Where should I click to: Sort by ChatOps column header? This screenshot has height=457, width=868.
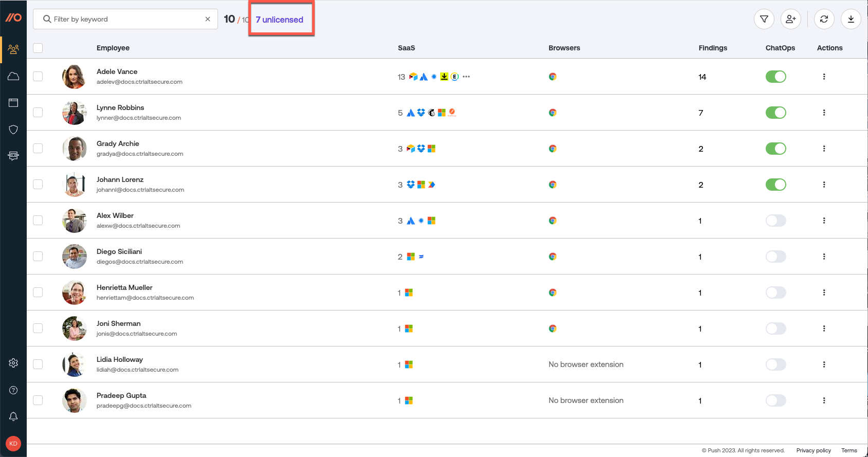(x=780, y=48)
